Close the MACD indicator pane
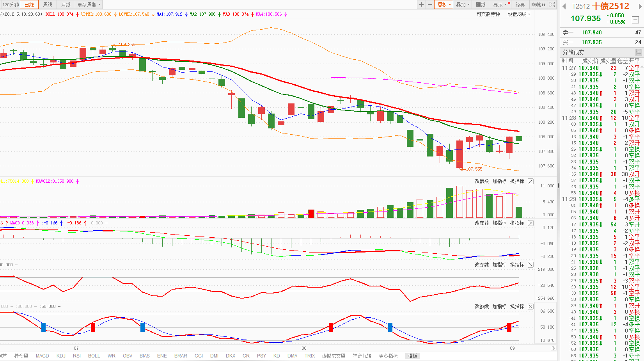 [x=530, y=223]
